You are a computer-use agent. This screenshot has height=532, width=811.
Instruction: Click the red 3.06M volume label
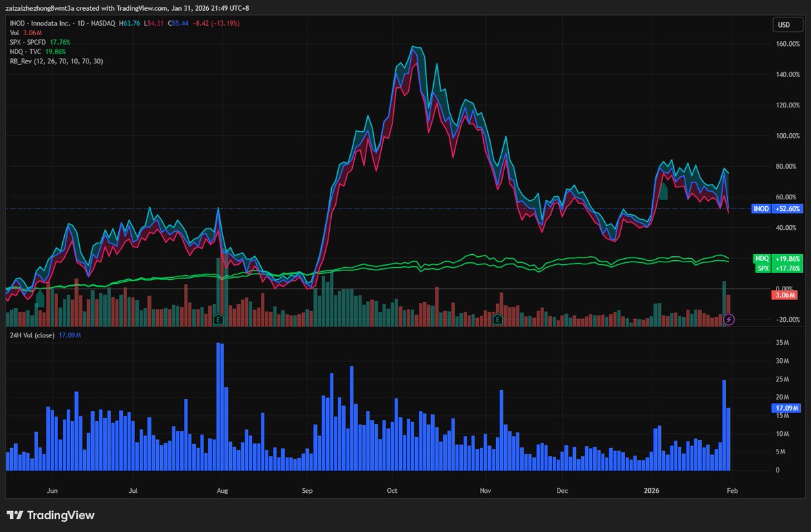pyautogui.click(x=784, y=295)
